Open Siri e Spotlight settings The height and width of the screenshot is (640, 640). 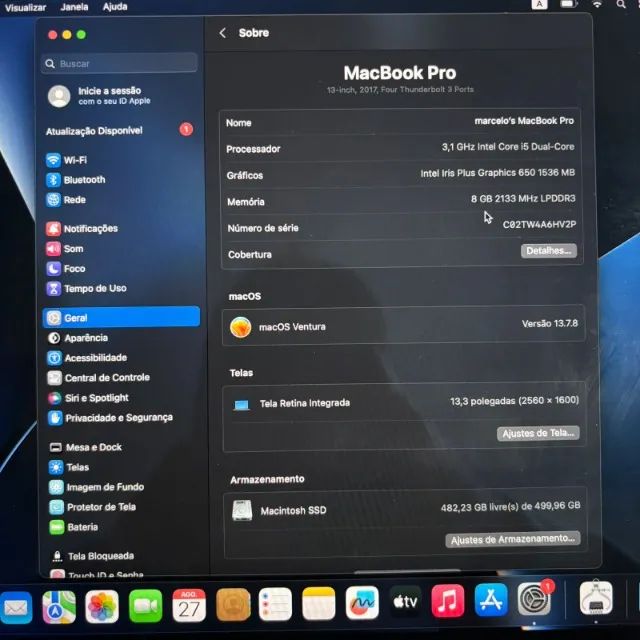click(x=88, y=398)
